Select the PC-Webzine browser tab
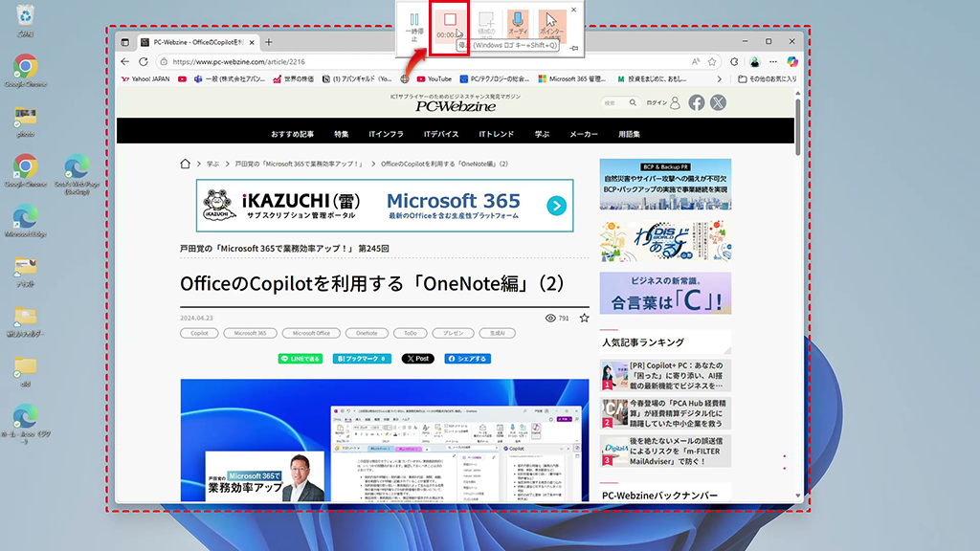980x551 pixels. (197, 42)
